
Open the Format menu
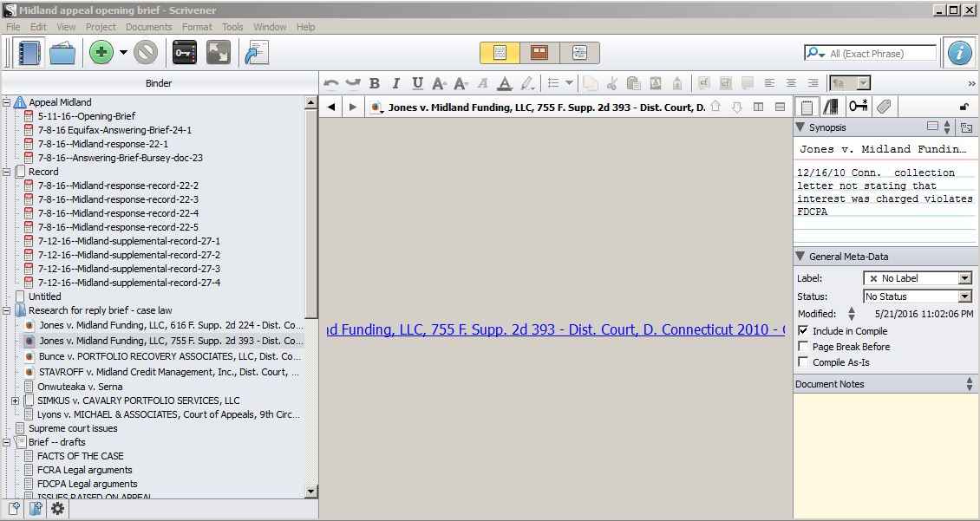click(197, 27)
